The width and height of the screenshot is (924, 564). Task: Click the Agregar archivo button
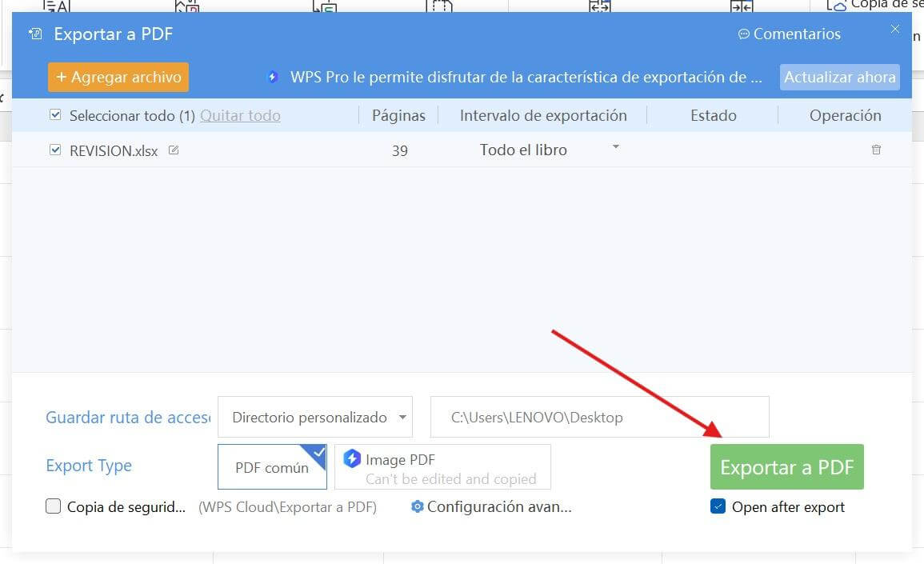point(118,78)
